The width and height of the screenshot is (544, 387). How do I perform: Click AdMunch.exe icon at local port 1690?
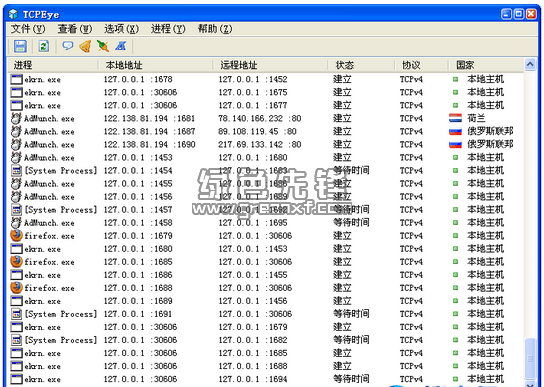tap(16, 144)
